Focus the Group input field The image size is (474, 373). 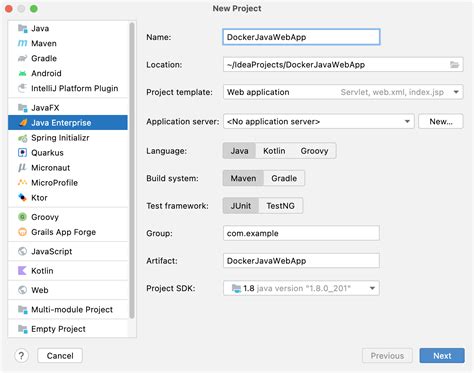(x=301, y=233)
